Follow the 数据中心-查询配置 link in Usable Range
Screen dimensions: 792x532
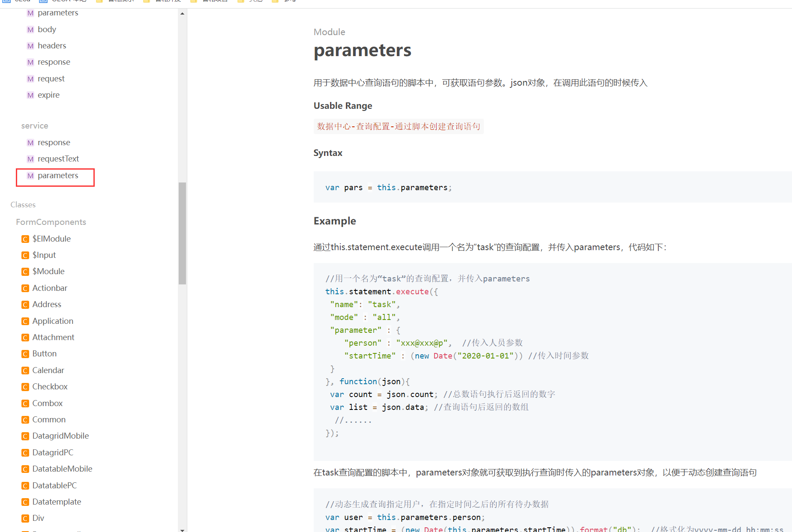click(x=398, y=126)
